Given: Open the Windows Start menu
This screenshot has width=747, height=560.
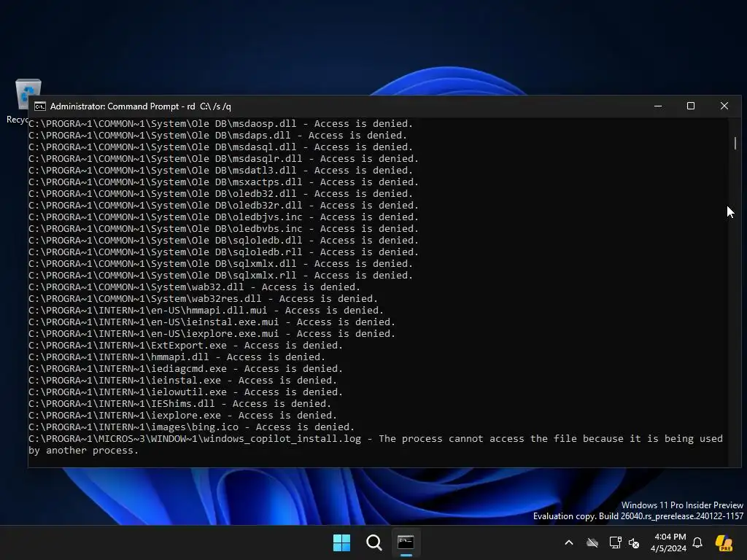Looking at the screenshot, I should click(341, 542).
